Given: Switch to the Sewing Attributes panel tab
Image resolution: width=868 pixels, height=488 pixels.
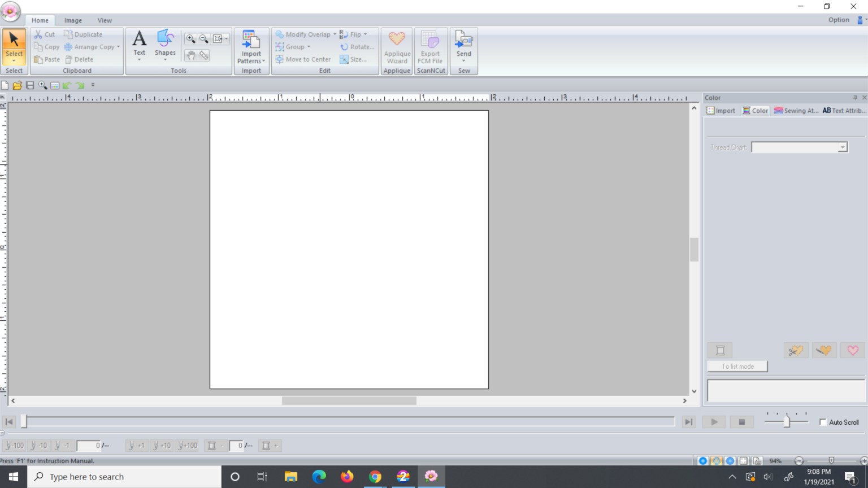Looking at the screenshot, I should (796, 111).
